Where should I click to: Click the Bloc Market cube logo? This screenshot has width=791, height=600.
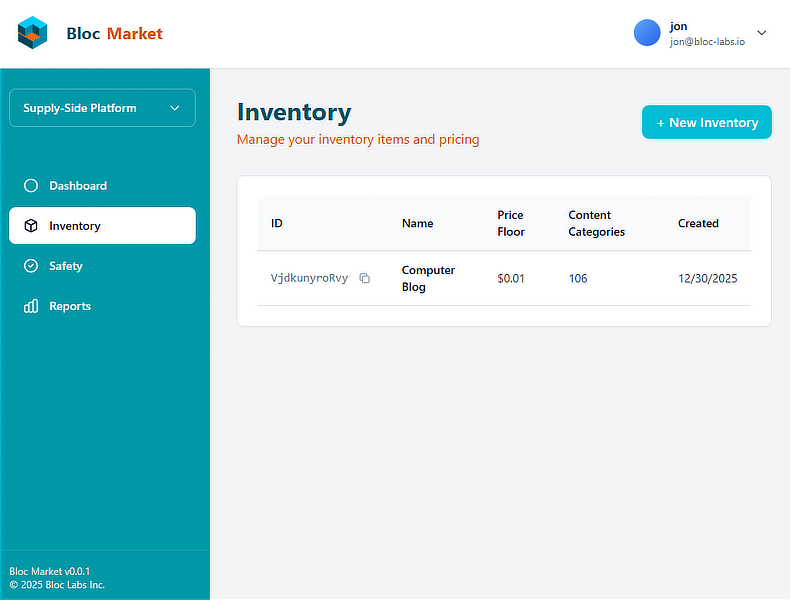(x=33, y=33)
